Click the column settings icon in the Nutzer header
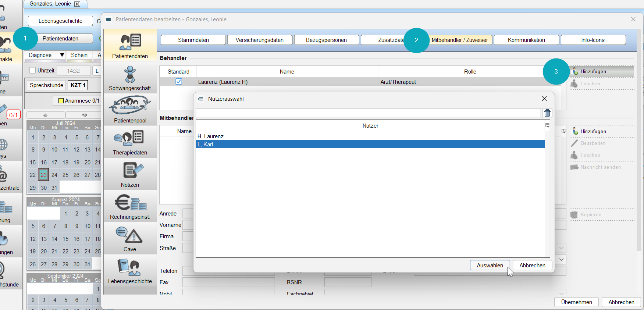Viewport: 644px width, 310px height. click(x=547, y=125)
